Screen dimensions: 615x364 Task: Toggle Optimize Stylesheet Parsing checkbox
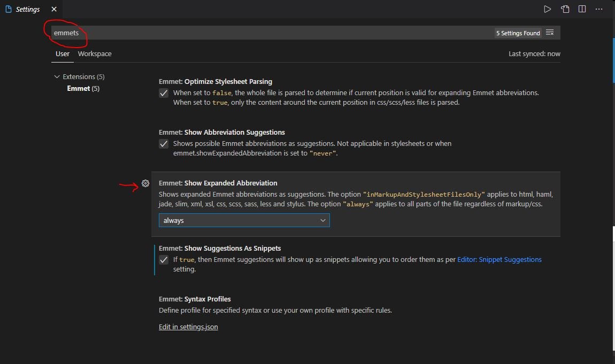click(x=164, y=93)
